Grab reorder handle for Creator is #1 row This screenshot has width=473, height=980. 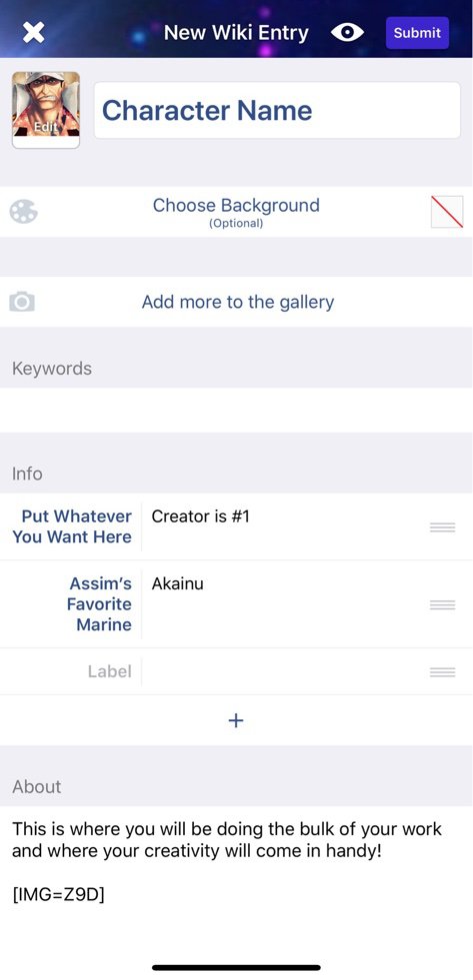click(442, 527)
